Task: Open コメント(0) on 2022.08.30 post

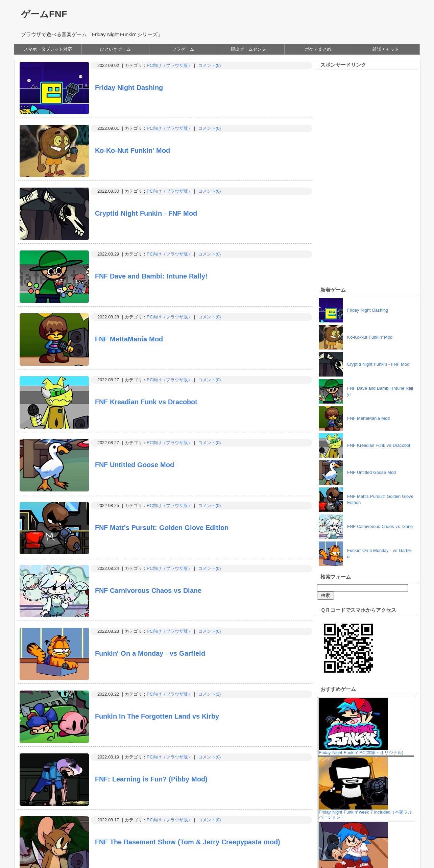Action: click(209, 191)
